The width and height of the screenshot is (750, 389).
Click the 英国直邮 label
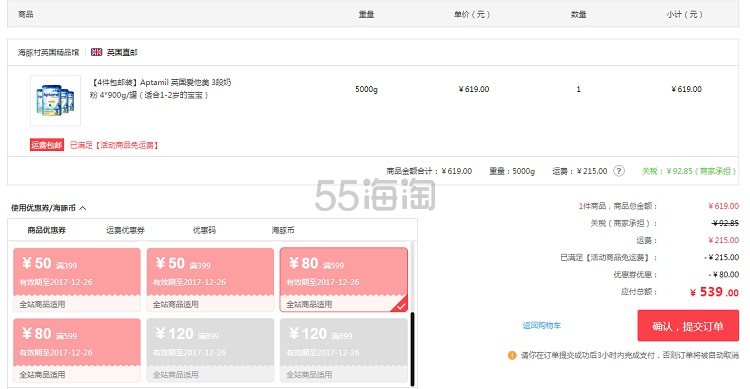pyautogui.click(x=122, y=52)
